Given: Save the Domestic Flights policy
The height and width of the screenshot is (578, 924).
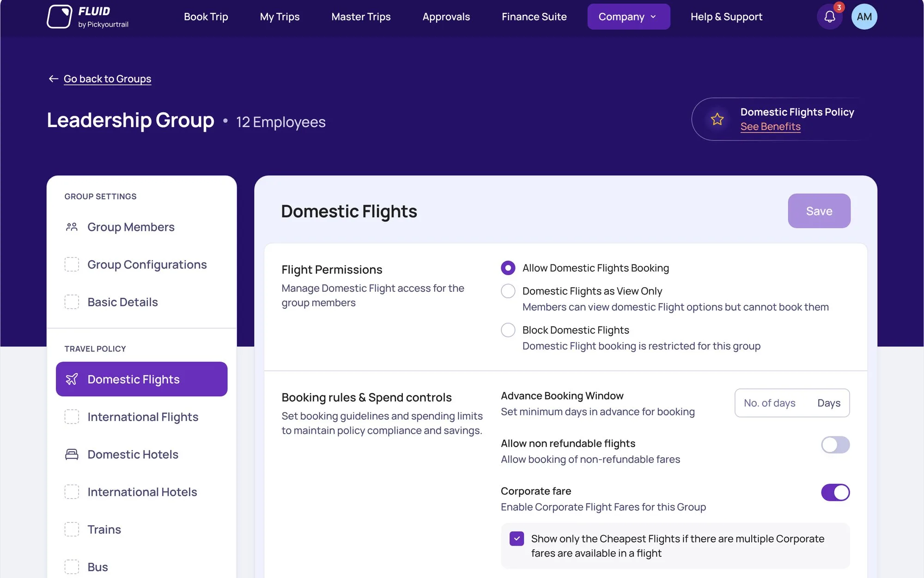Looking at the screenshot, I should pyautogui.click(x=819, y=211).
